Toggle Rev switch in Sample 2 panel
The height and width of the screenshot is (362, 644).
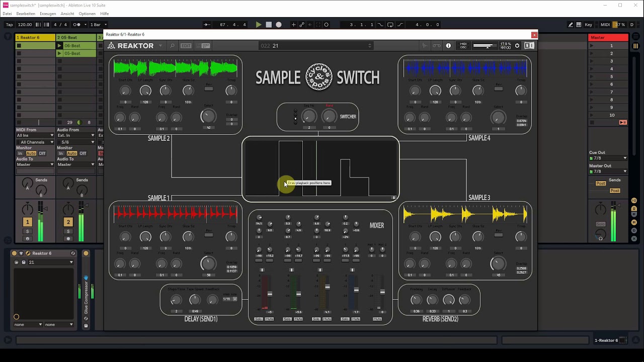coord(209,89)
